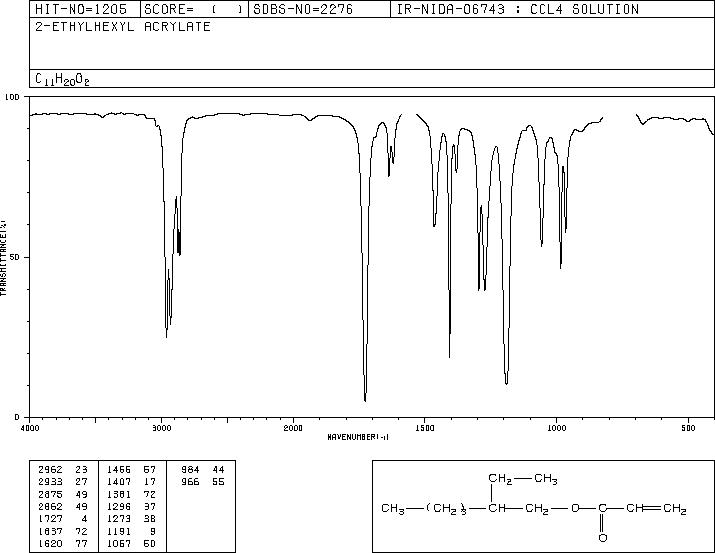Click the carbonyl O in the structure
The image size is (715, 553).
pos(603,538)
